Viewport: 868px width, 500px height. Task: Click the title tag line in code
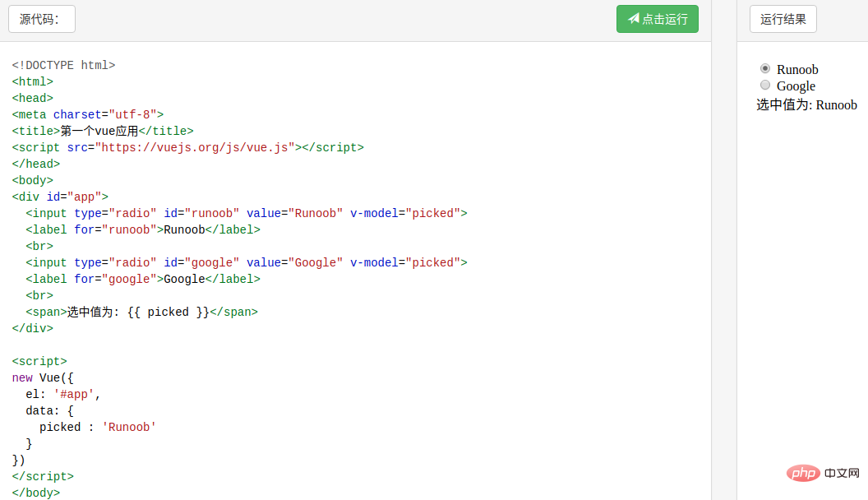[103, 131]
